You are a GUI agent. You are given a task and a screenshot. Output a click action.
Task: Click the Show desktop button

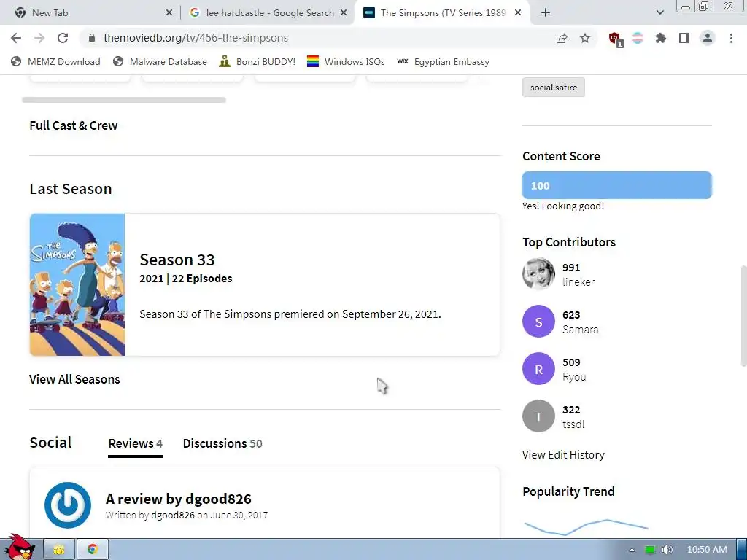tap(742, 550)
